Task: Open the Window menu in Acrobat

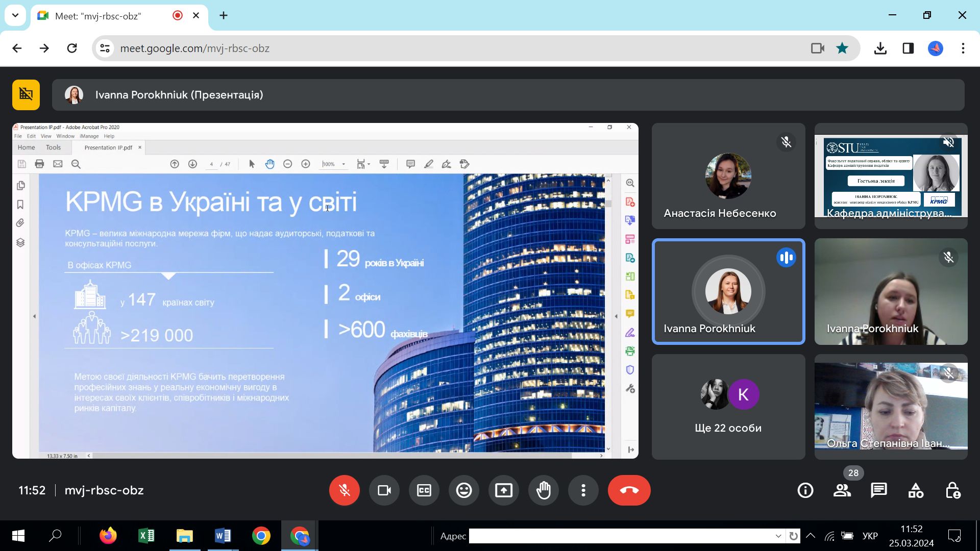Action: (65, 136)
